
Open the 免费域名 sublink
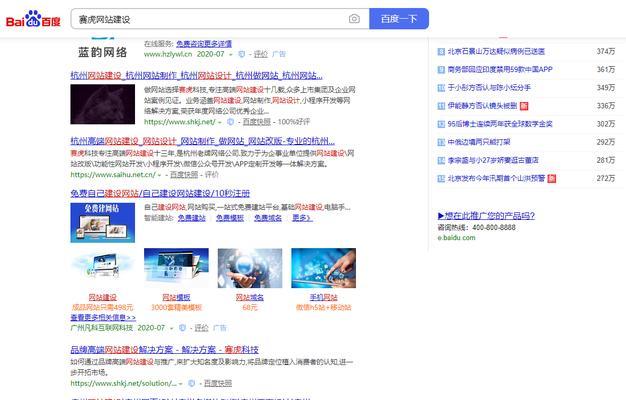(268, 218)
